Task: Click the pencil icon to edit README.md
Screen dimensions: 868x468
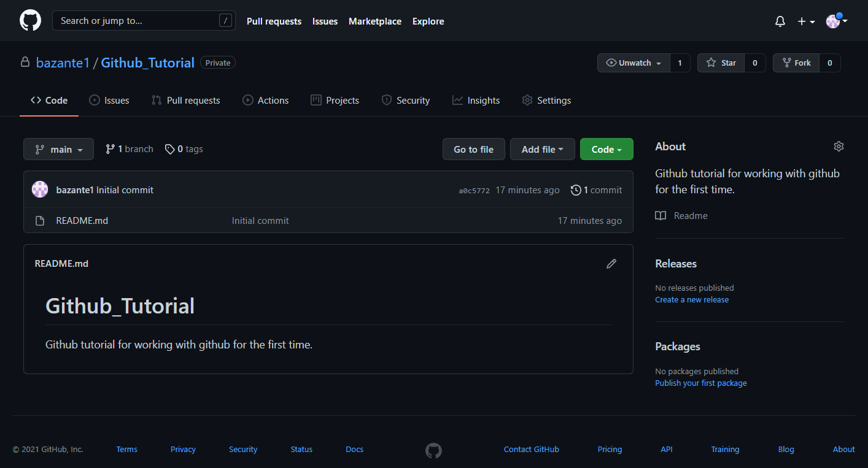Action: tap(611, 263)
